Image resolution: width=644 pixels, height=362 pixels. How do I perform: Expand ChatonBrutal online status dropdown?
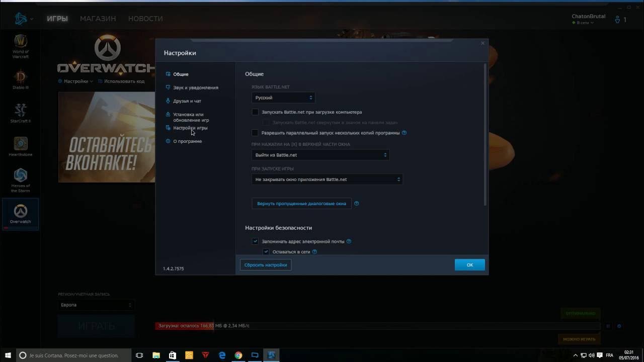click(x=583, y=23)
